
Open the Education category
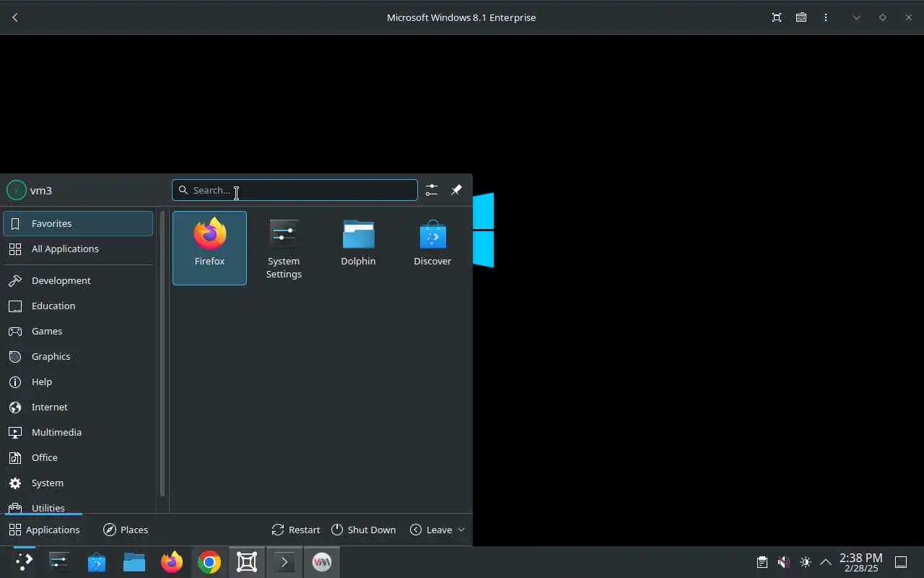[78, 306]
